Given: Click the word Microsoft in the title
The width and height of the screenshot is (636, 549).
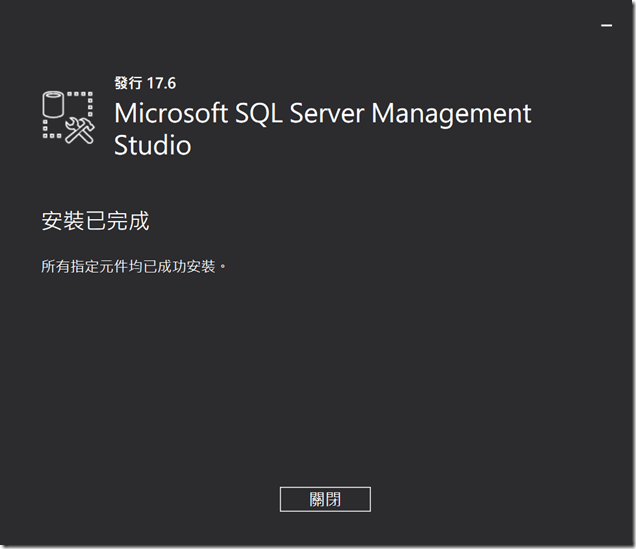Looking at the screenshot, I should [x=171, y=113].
